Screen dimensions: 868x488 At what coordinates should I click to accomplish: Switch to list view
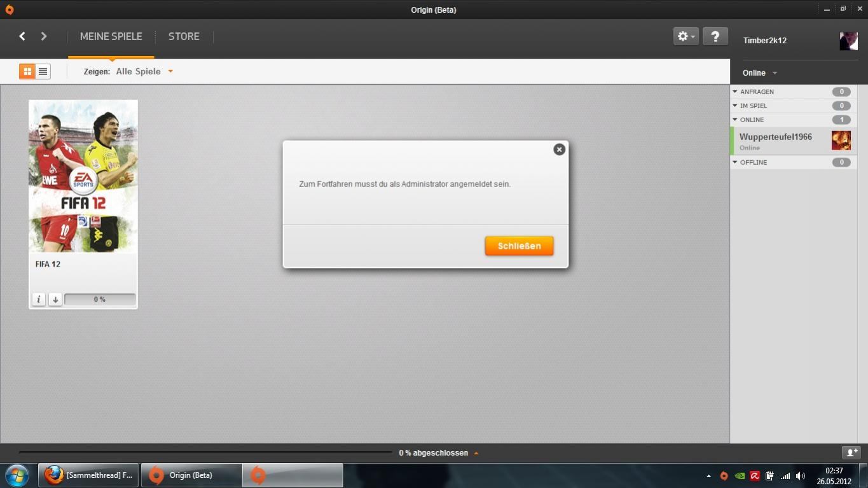tap(43, 71)
